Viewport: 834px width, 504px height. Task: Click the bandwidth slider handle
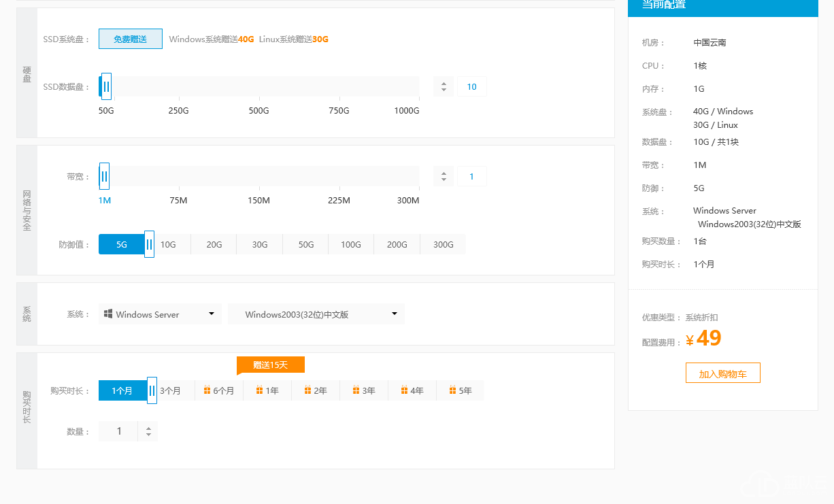tap(104, 176)
